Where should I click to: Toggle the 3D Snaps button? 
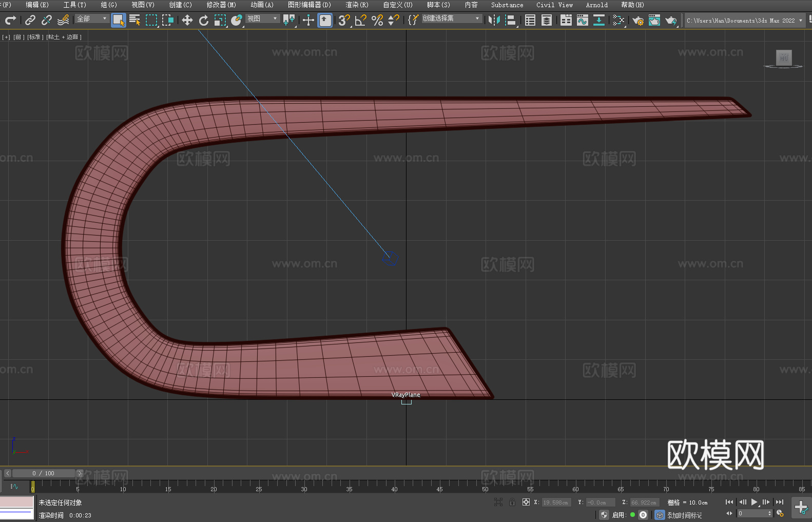click(344, 20)
